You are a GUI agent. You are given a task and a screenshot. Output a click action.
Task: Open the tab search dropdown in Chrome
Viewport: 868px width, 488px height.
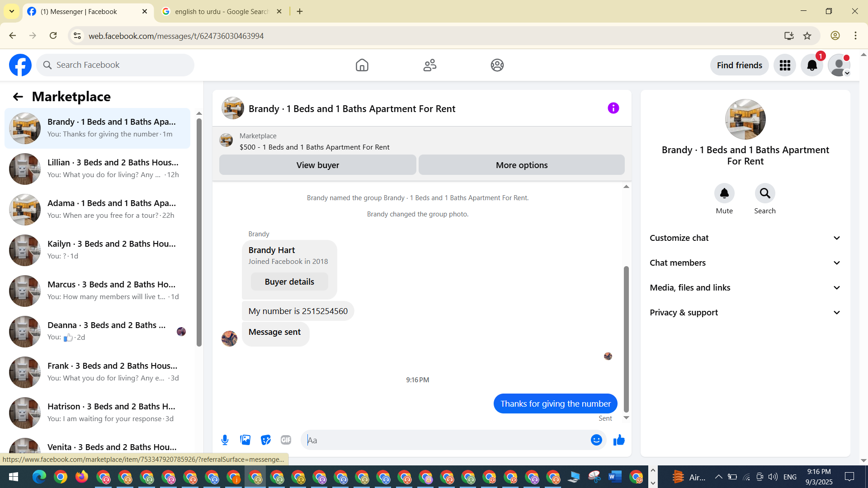[x=12, y=11]
